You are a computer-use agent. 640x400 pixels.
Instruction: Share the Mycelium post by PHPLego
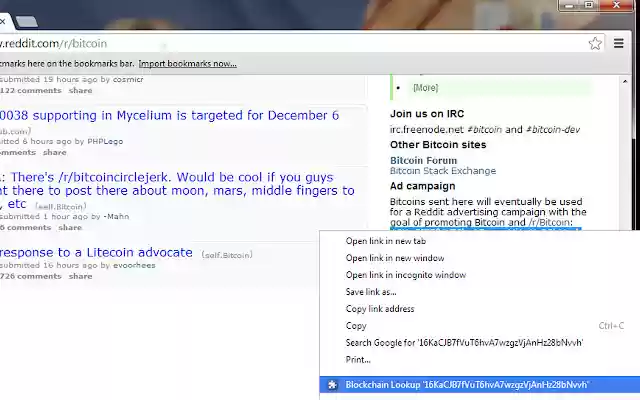click(54, 152)
